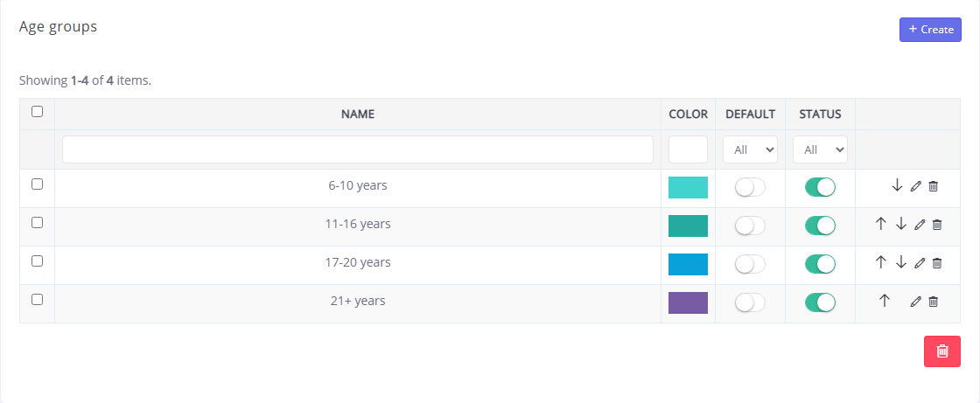
Task: Click the purple swatch for 21+ years
Action: click(688, 303)
